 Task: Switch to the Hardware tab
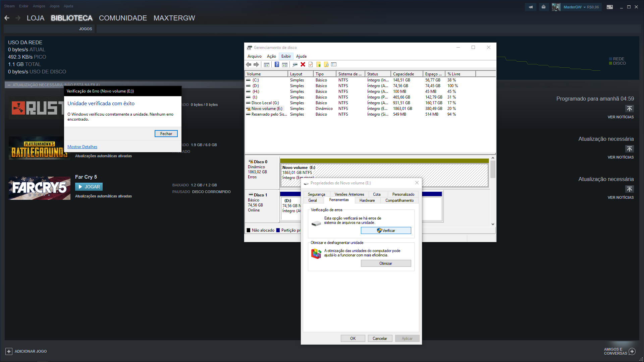click(x=367, y=200)
